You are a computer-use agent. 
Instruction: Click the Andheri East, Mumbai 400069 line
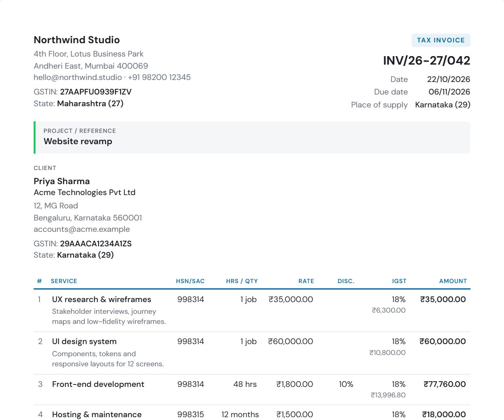91,66
